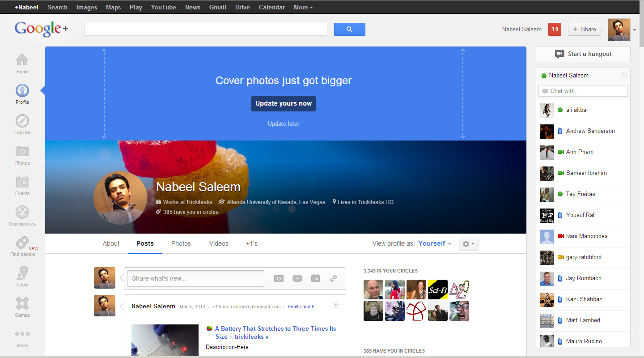Open chat status options next to Nabeel Saleem
The image size is (644, 358).
pos(624,76)
